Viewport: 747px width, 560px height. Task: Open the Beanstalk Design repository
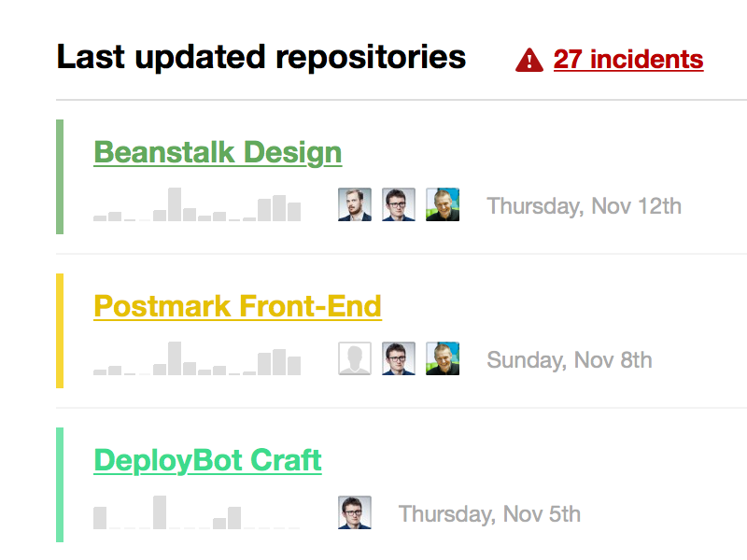[x=218, y=152]
